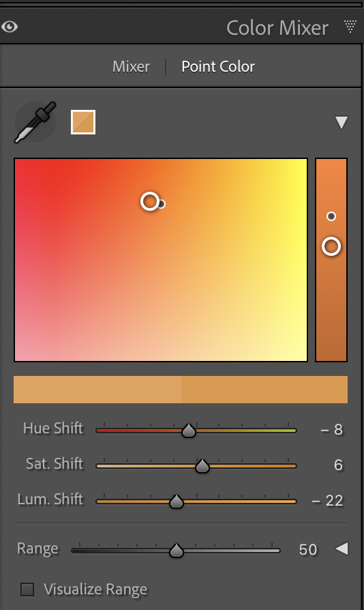Select the Lum. Shift value field

click(x=327, y=500)
